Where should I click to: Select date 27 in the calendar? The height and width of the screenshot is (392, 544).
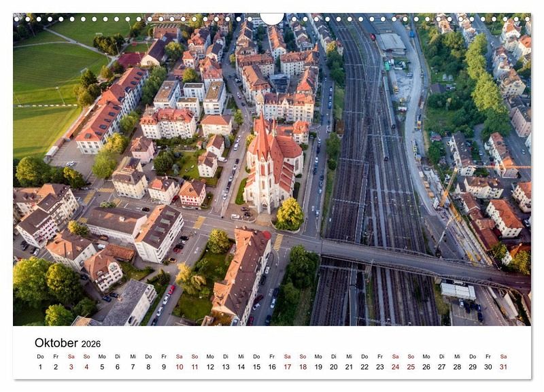tap(441, 367)
